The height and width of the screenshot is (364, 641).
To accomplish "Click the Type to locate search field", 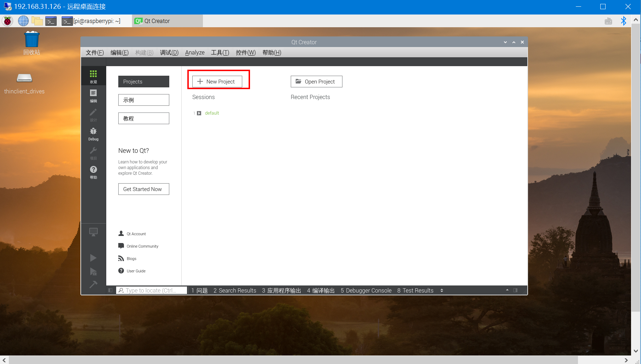I will [152, 290].
